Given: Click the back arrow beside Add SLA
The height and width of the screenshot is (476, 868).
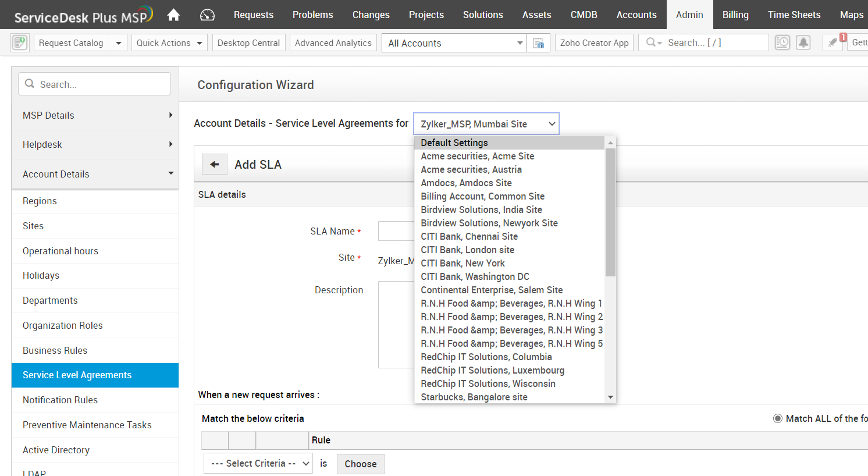Looking at the screenshot, I should 215,165.
